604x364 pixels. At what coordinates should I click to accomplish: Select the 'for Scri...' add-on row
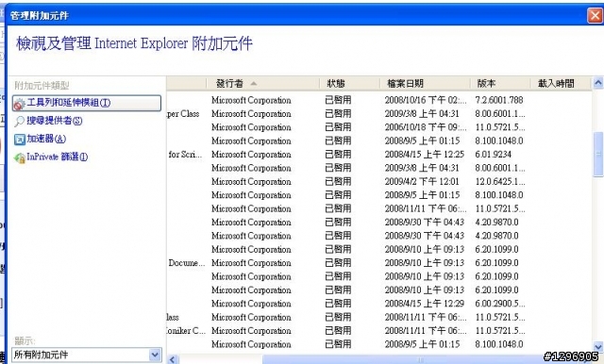(379, 155)
